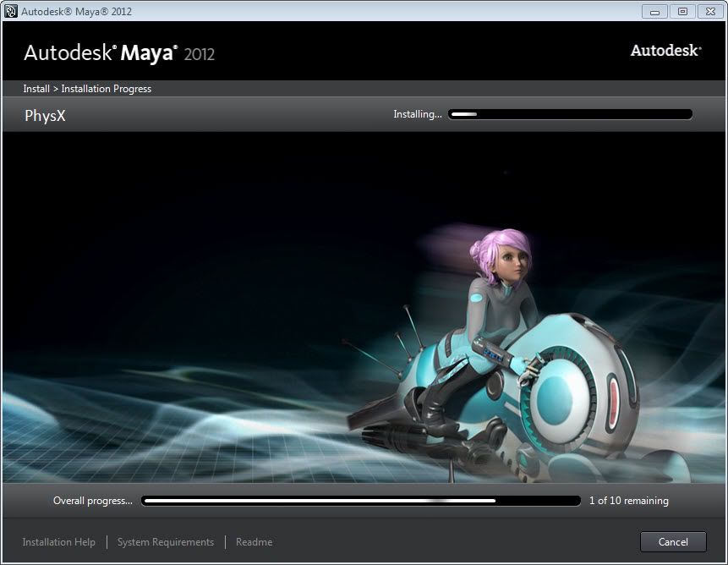Click the Maya app icon in title bar
Screen dimensions: 728x565
11,11
